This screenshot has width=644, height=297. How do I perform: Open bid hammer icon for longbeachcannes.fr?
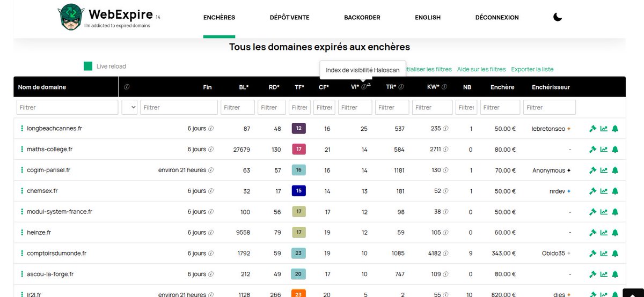tap(592, 129)
